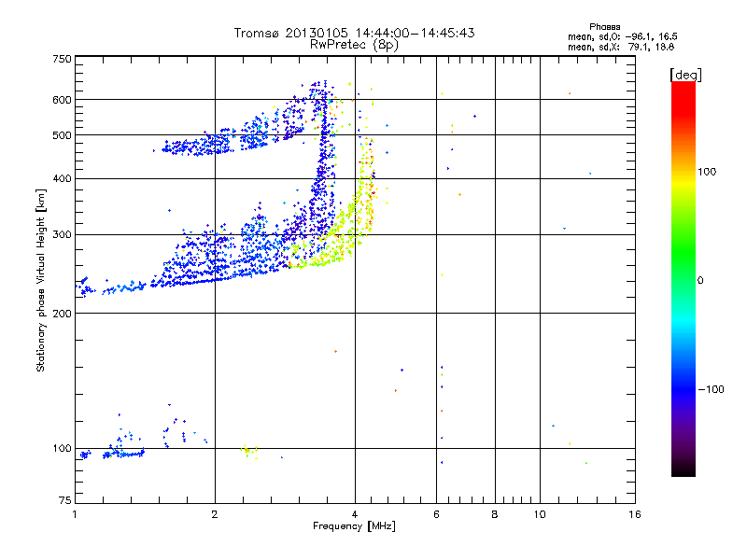Click the 'Phases' heading text
Image resolution: width=747 pixels, height=560 pixels.
click(604, 27)
